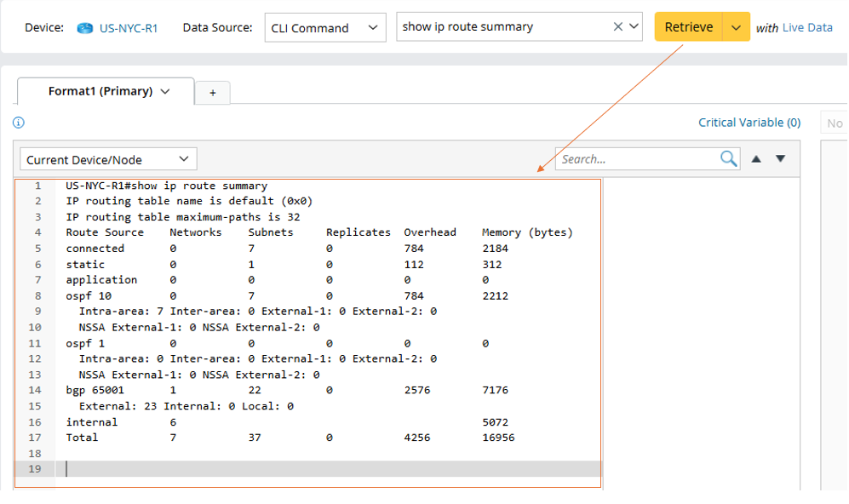Click the router icon beside US-NYC-R1
The width and height of the screenshot is (849, 504).
[x=84, y=28]
